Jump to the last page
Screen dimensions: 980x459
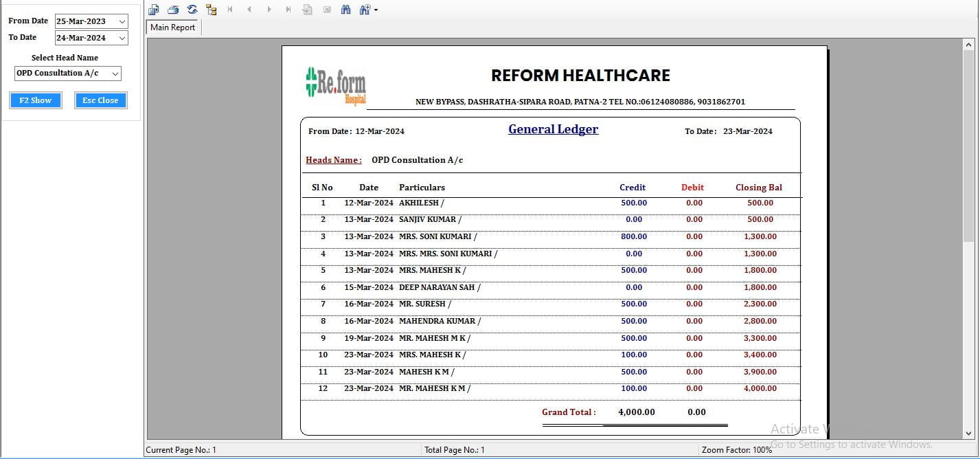pos(287,9)
